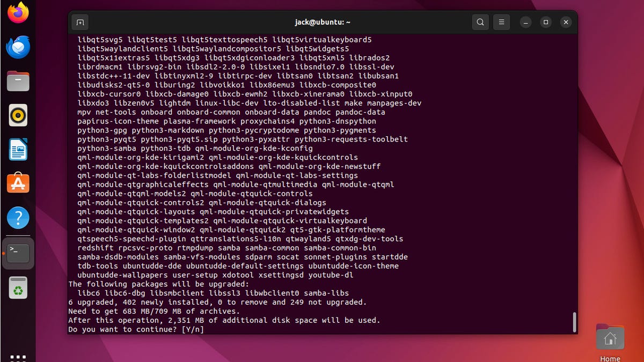
Task: Click the 'libwbclient0' package name
Action: (x=272, y=293)
